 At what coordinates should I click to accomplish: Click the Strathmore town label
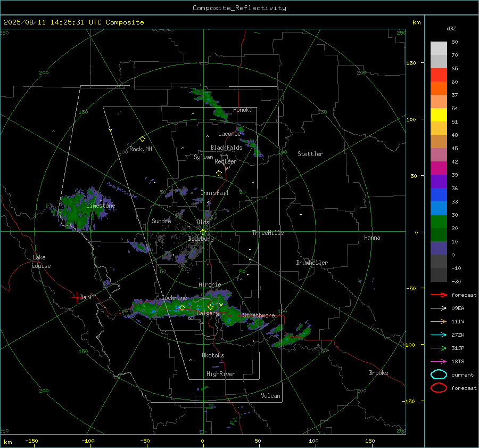(x=259, y=315)
